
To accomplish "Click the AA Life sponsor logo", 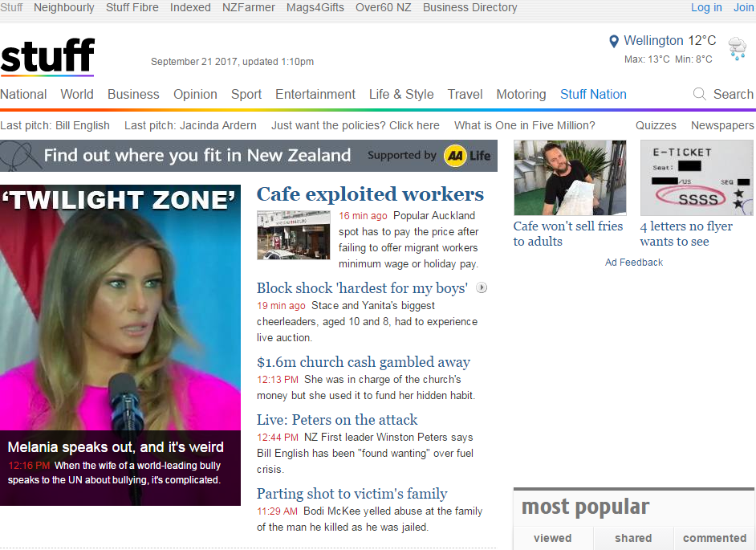I will coord(467,156).
